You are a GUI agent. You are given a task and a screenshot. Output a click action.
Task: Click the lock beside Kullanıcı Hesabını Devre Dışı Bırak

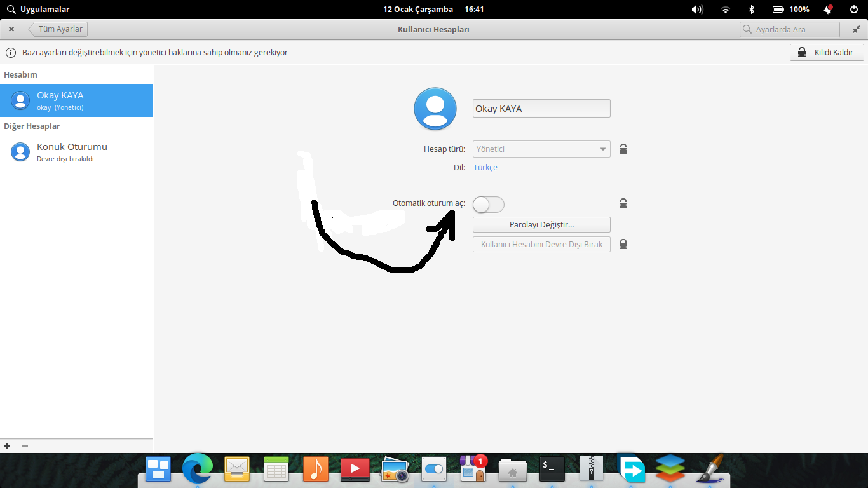(x=623, y=244)
